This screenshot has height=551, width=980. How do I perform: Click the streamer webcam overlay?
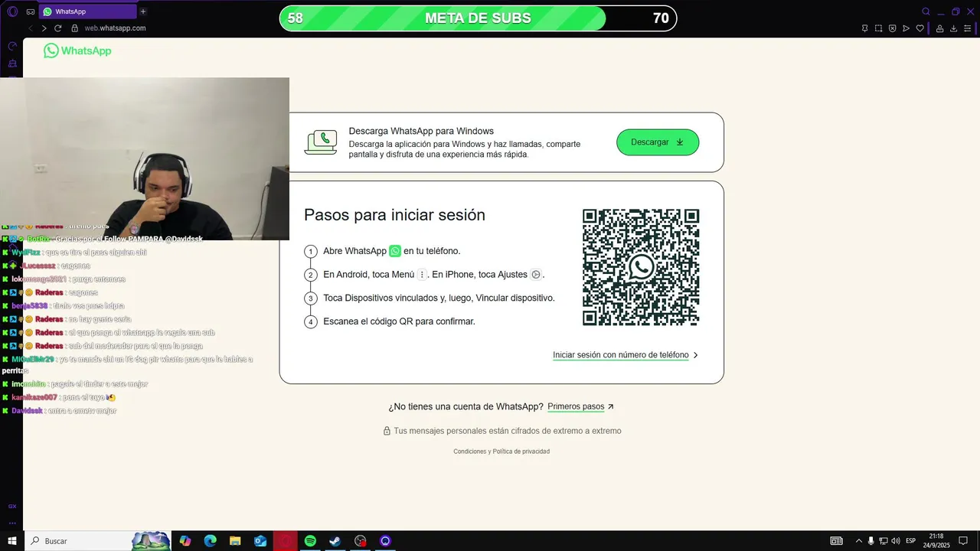(x=145, y=158)
